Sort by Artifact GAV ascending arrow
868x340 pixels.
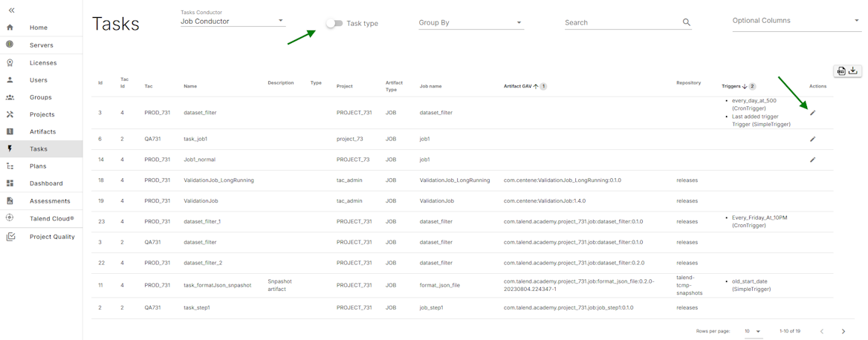536,86
